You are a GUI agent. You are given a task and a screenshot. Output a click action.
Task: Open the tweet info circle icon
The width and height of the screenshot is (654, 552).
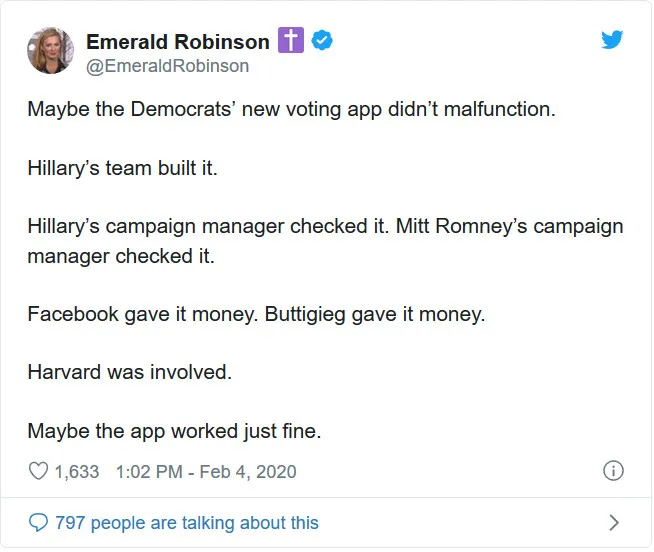(613, 471)
